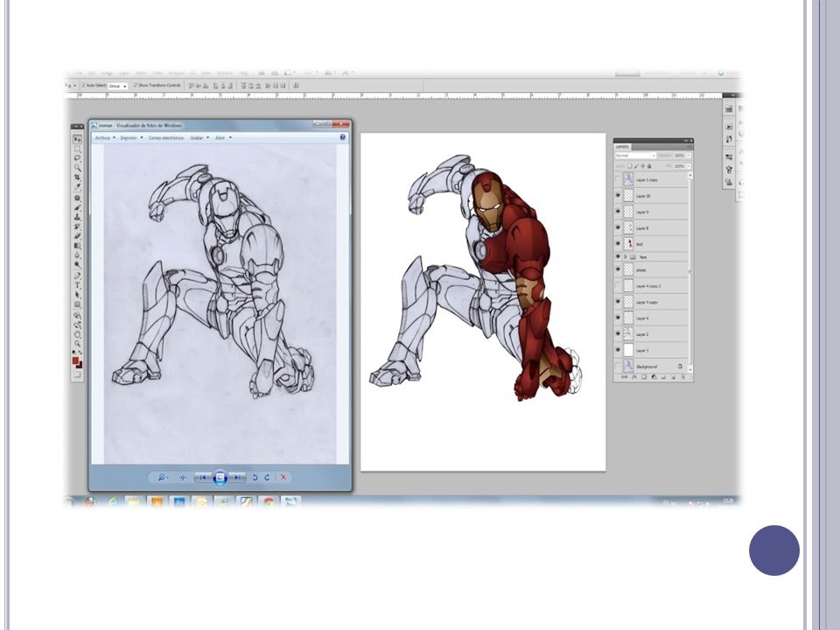Rotate image clockwise in photo viewer
840x630 pixels.
(268, 478)
